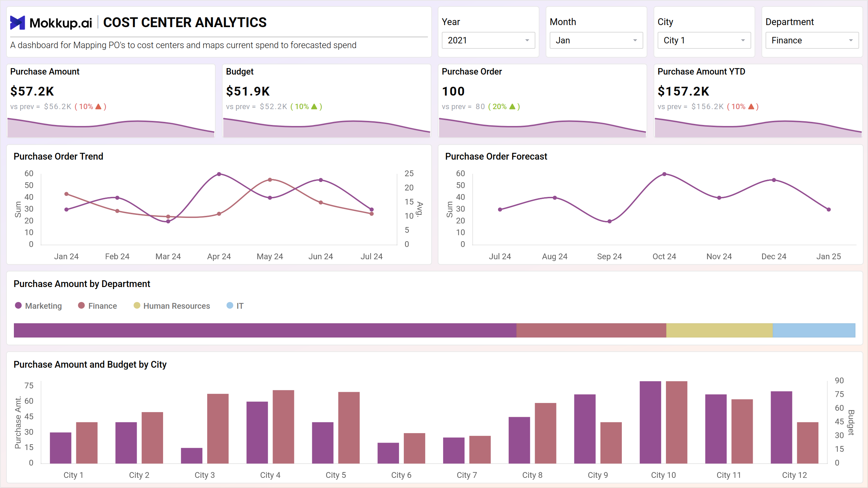
Task: Click the City 1 purple purchase amount bar
Action: pyautogui.click(x=61, y=448)
